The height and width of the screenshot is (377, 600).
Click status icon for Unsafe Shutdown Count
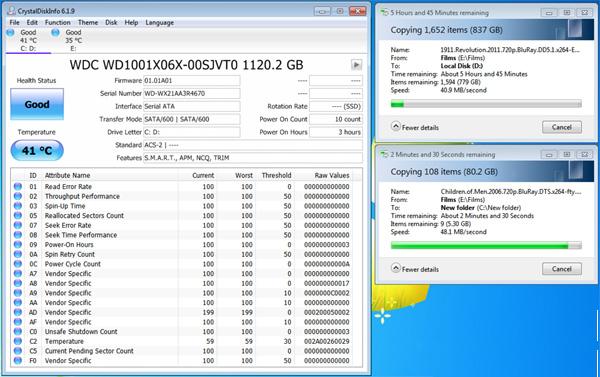coord(18,331)
